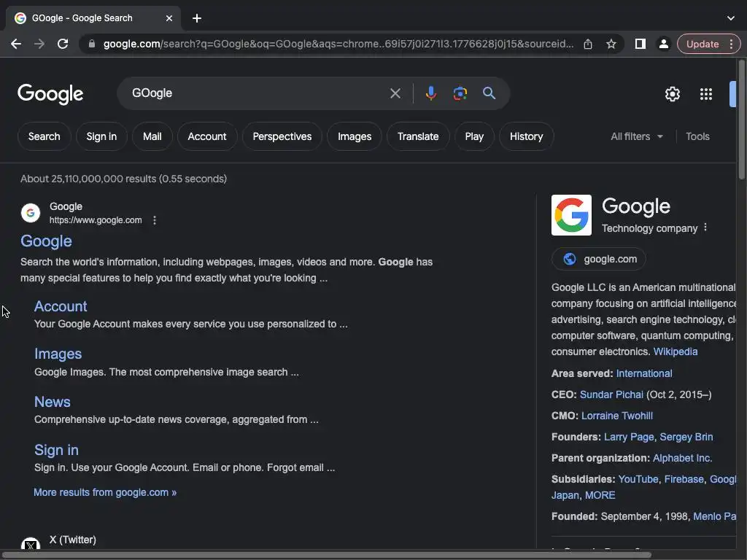Open a new browser tab
747x560 pixels.
[x=197, y=18]
